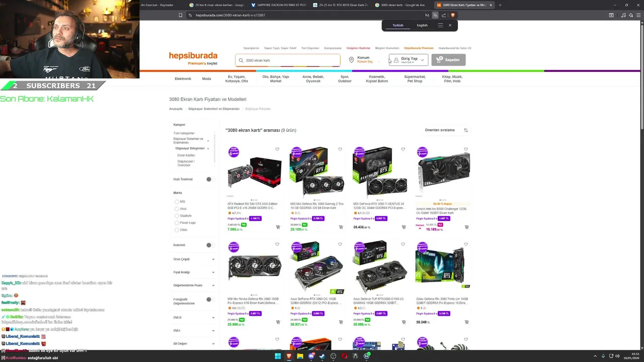Favorite the Asrock Intel Arc B580
Viewport: 644px width, 362px height.
click(x=466, y=149)
